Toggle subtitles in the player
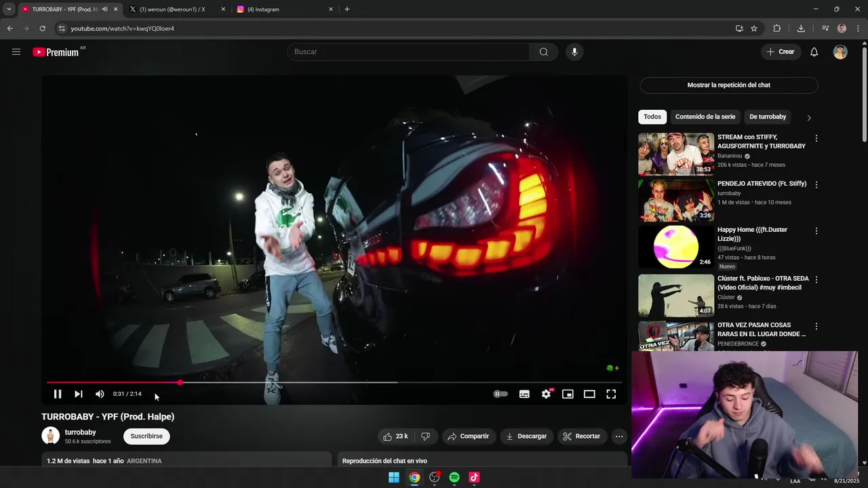 click(524, 394)
